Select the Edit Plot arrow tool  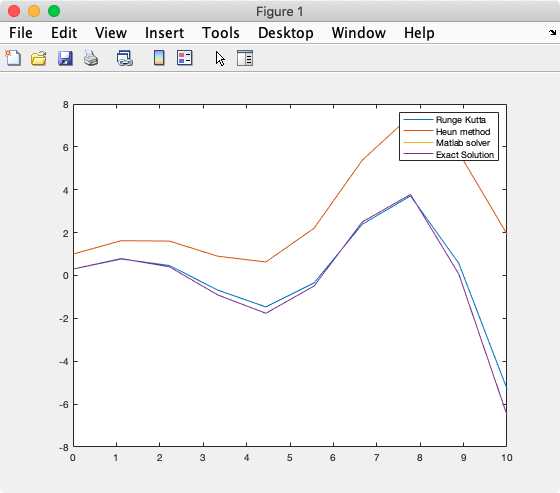[x=220, y=59]
